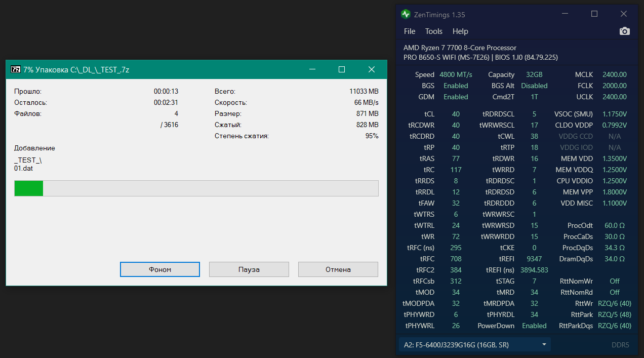Click the AMD Ryzen 7 7700 processor name
The height and width of the screenshot is (358, 644).
tap(460, 48)
